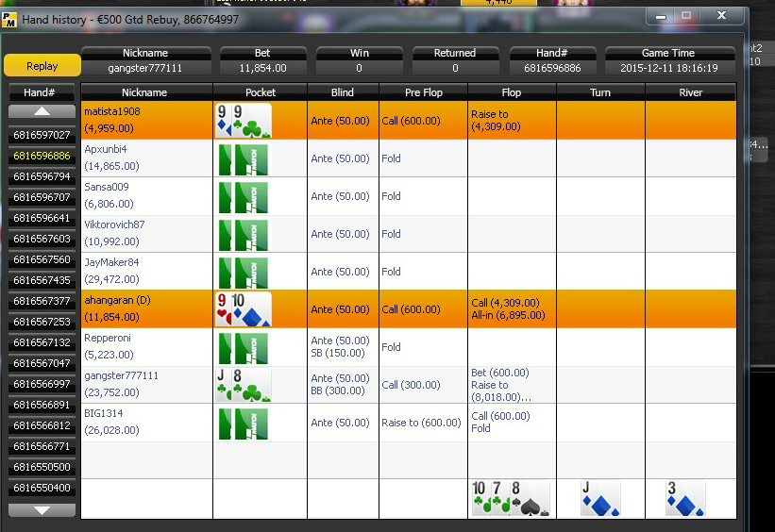Click the Blind column header
Viewport: 775px width, 532px height.
point(343,92)
